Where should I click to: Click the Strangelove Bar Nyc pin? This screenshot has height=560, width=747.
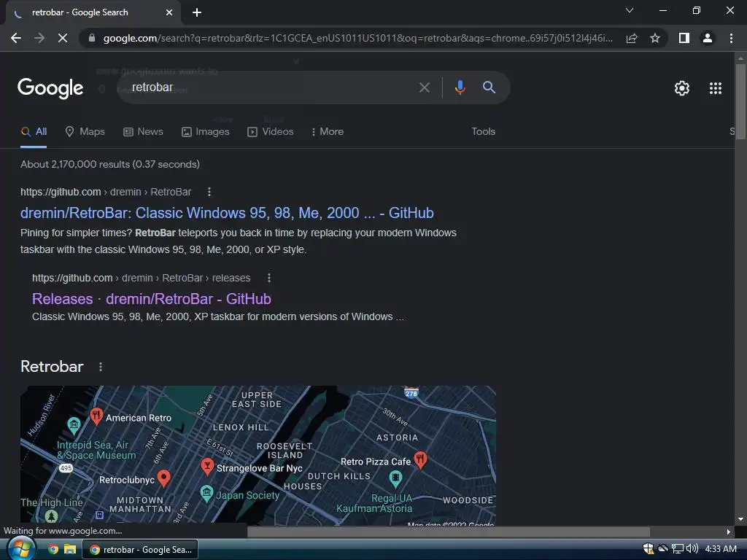point(206,466)
